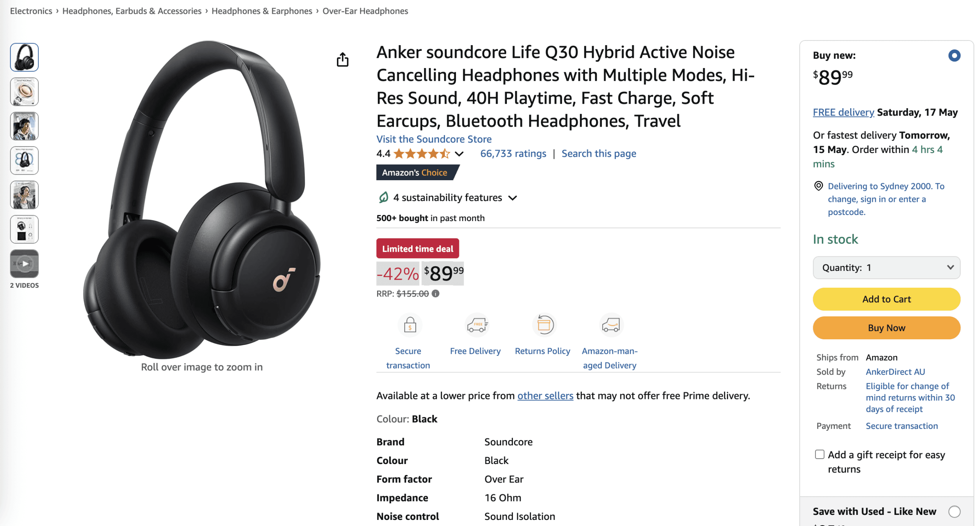Open the other sellers link
The width and height of the screenshot is (980, 526).
(545, 395)
